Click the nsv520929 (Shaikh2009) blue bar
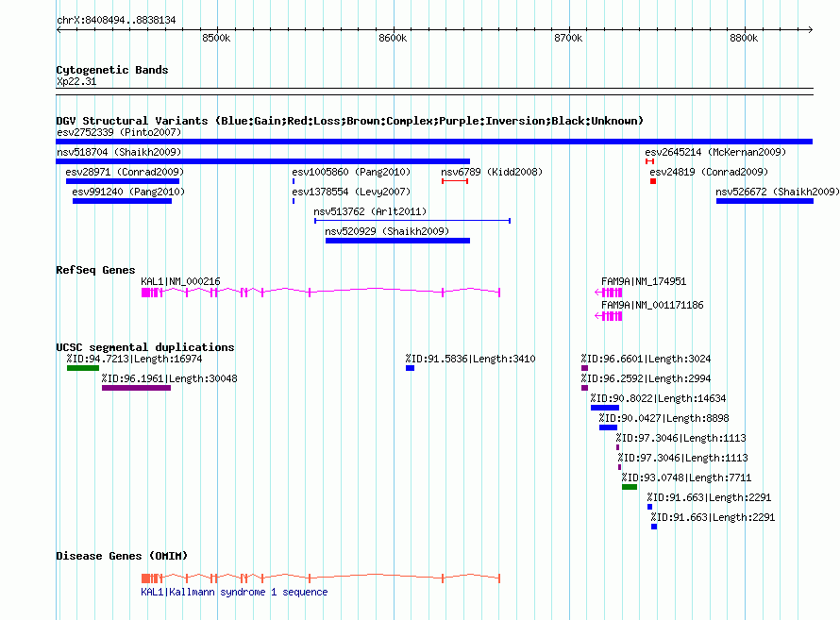The image size is (840, 620). click(x=397, y=241)
